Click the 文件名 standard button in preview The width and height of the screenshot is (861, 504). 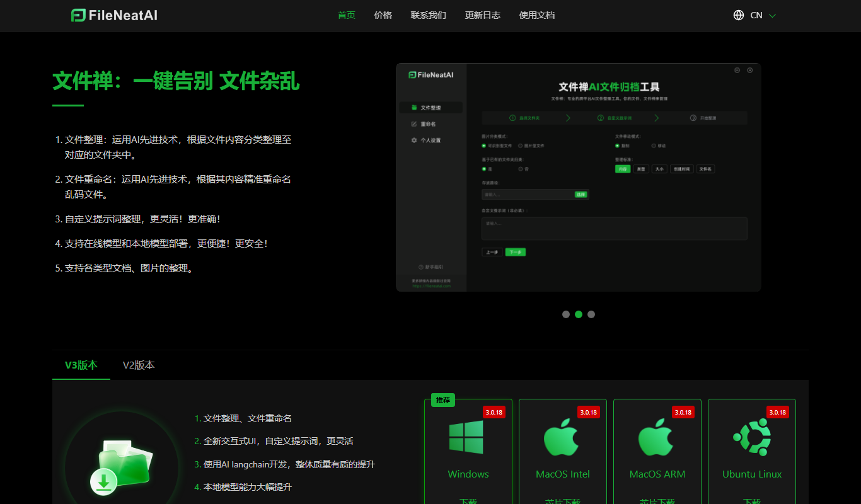[x=705, y=169]
